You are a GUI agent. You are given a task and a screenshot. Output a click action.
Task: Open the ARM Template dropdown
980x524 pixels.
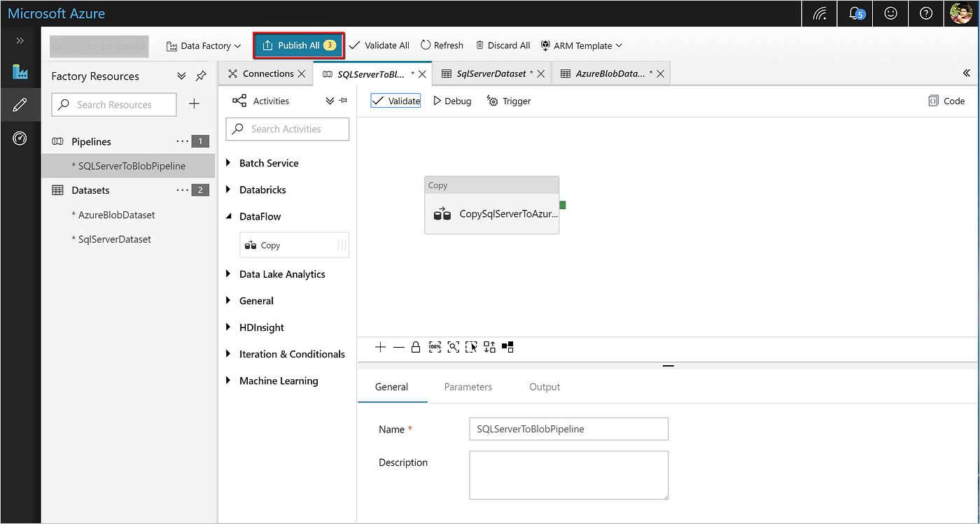point(582,45)
